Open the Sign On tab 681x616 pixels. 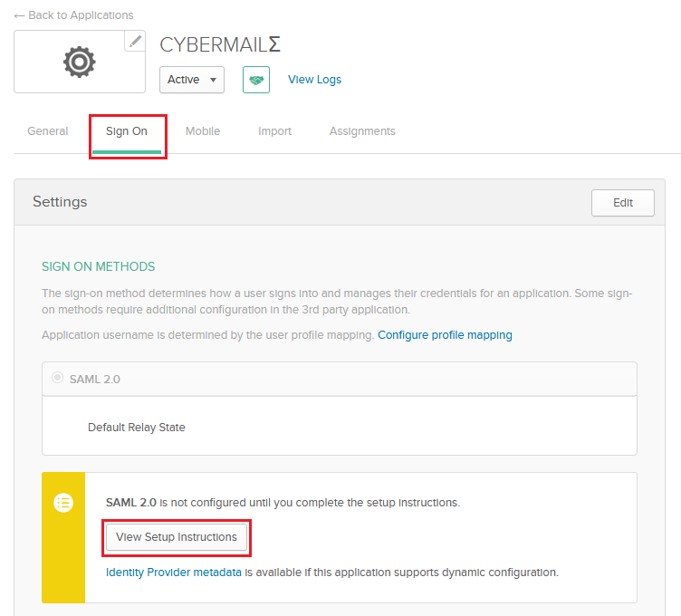127,131
